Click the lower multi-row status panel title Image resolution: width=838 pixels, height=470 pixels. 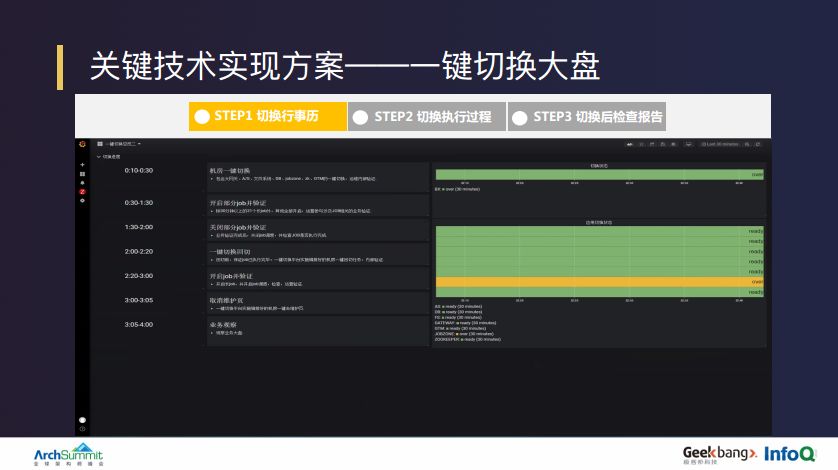(599, 222)
